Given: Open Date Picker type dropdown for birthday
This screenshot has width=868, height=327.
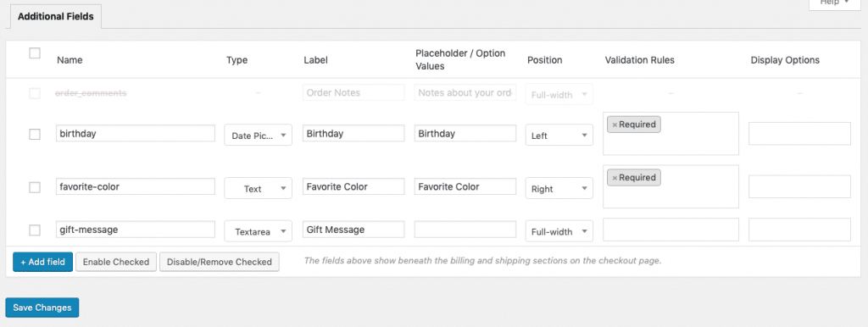Looking at the screenshot, I should (x=258, y=135).
